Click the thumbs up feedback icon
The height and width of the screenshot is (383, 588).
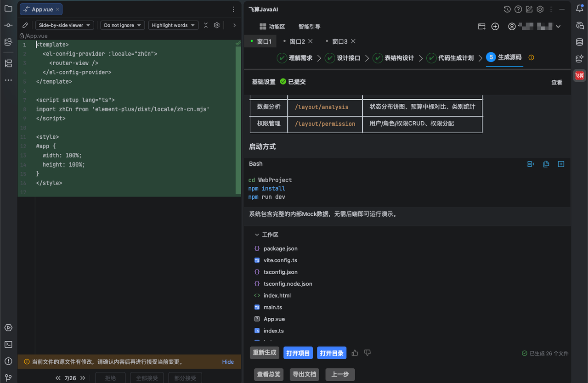[355, 353]
